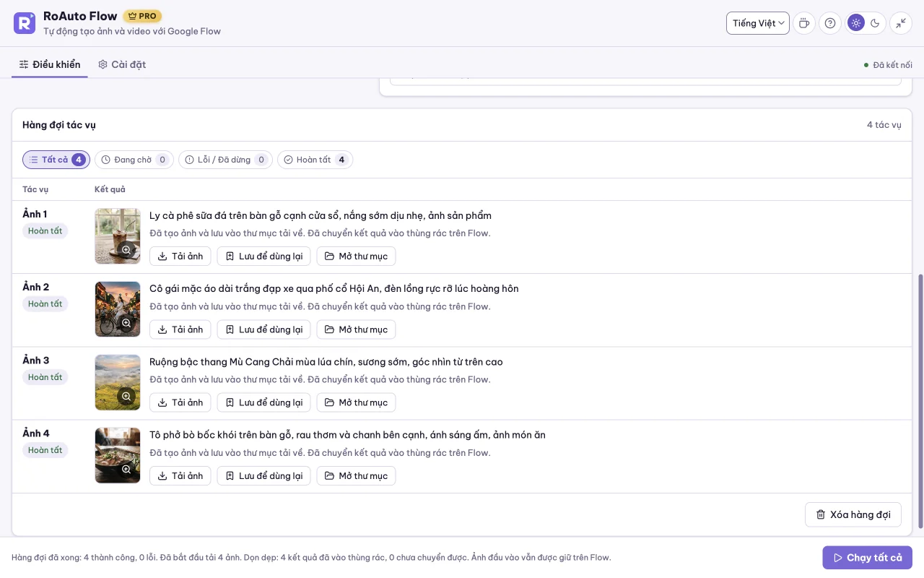The image size is (924, 578).
Task: Zoom magnifier icon on Ảnh 1 thumbnail
Action: (x=126, y=250)
